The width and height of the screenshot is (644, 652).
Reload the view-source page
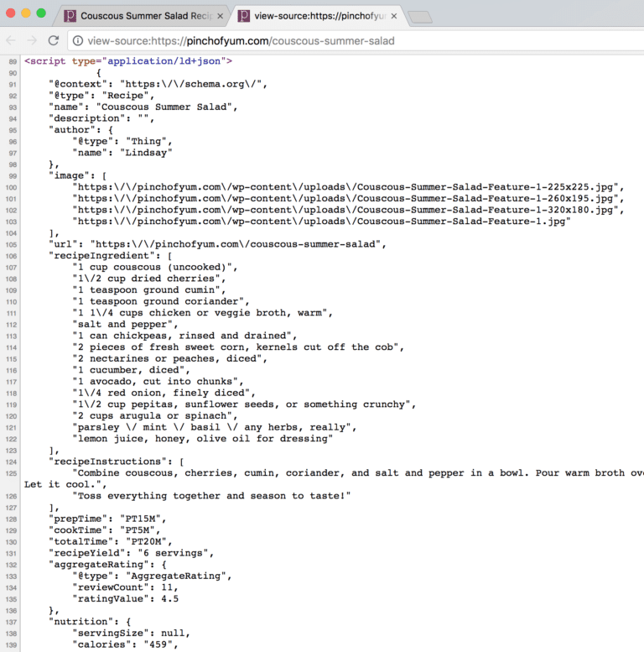click(x=54, y=40)
